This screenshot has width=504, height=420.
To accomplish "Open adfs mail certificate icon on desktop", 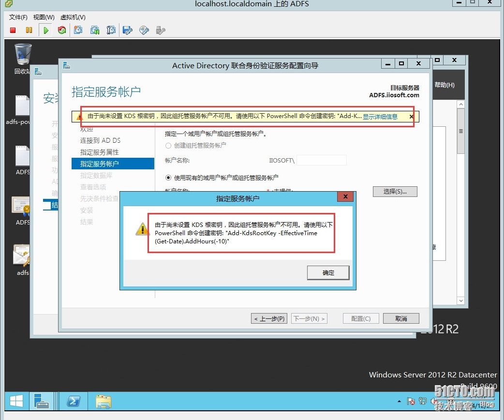I will click(x=22, y=260).
